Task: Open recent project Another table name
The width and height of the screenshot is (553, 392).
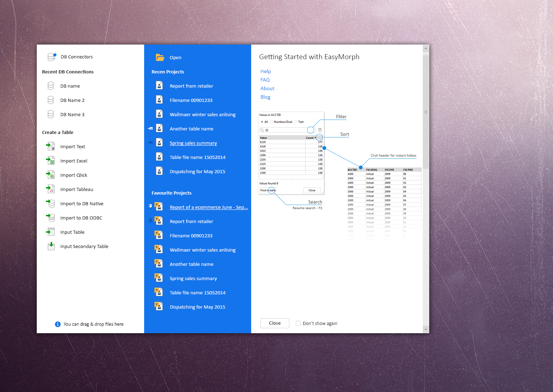Action: [x=192, y=129]
